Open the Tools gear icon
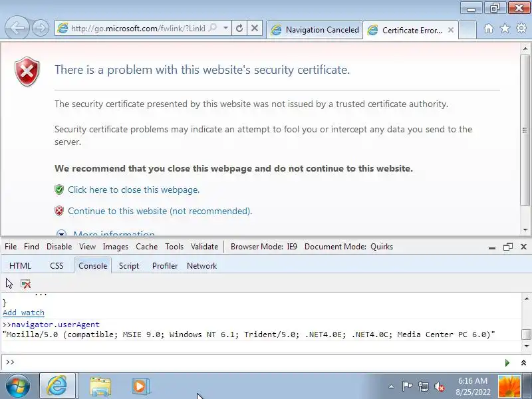The height and width of the screenshot is (399, 532). coord(521,28)
